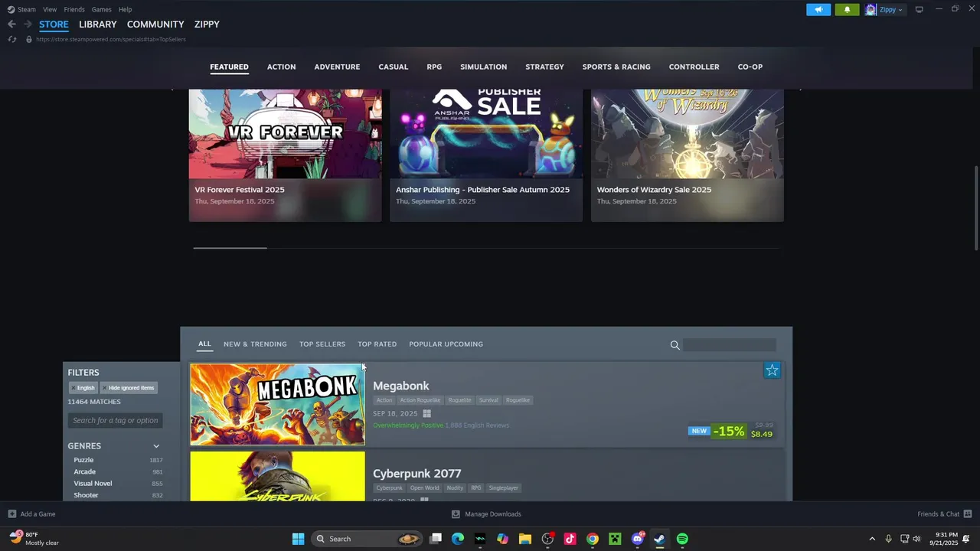This screenshot has width=980, height=551.
Task: Click the search magnifier icon in specials list
Action: pos(675,345)
